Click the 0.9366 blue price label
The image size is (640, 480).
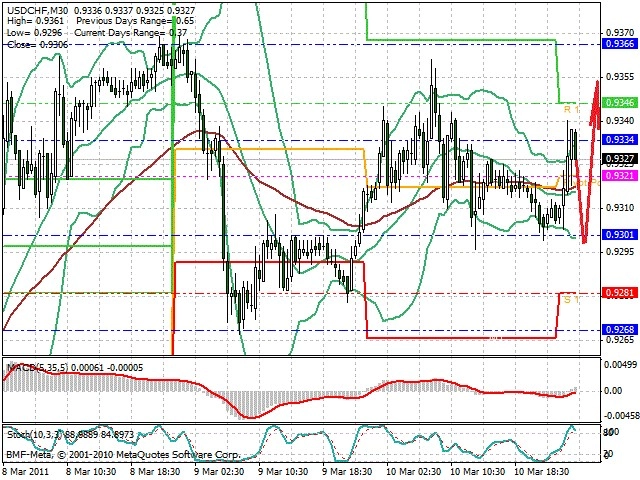point(619,44)
